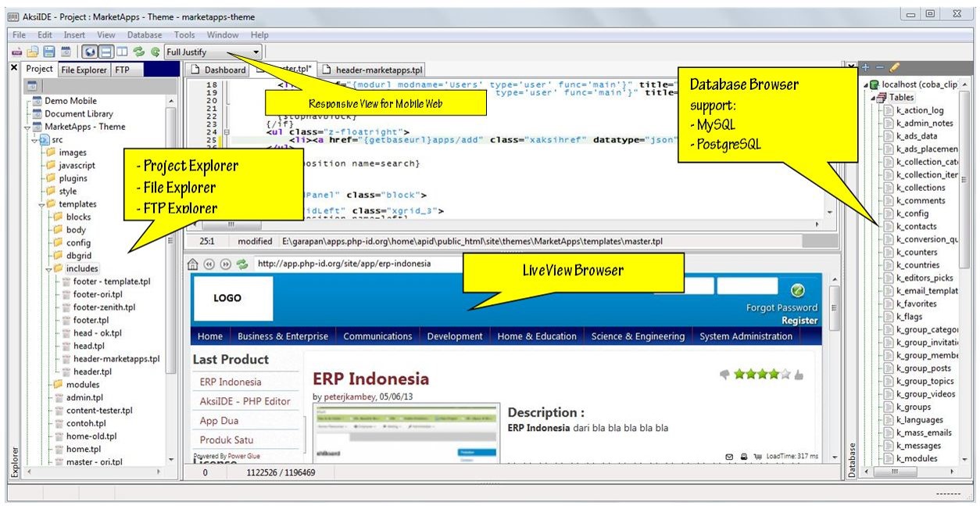Click the MarketApps - Theme project icon
980x506 pixels.
point(36,127)
